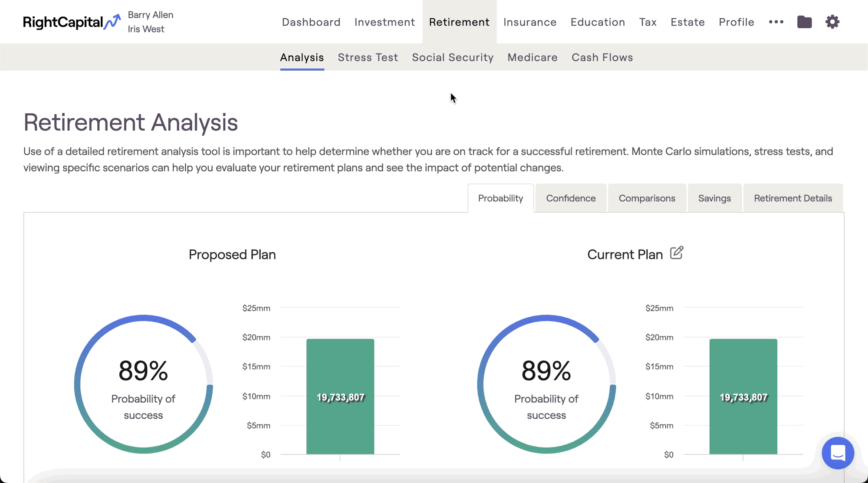Open the Dashboard menu
Viewport: 868px width, 483px height.
[311, 22]
